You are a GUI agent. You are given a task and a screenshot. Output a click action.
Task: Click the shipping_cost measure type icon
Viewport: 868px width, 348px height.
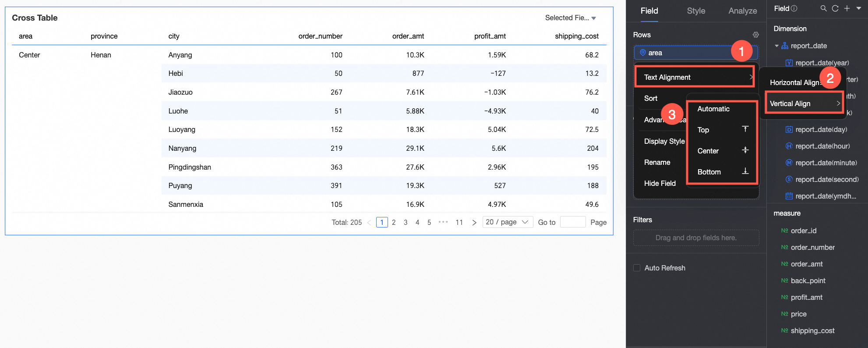click(x=785, y=330)
